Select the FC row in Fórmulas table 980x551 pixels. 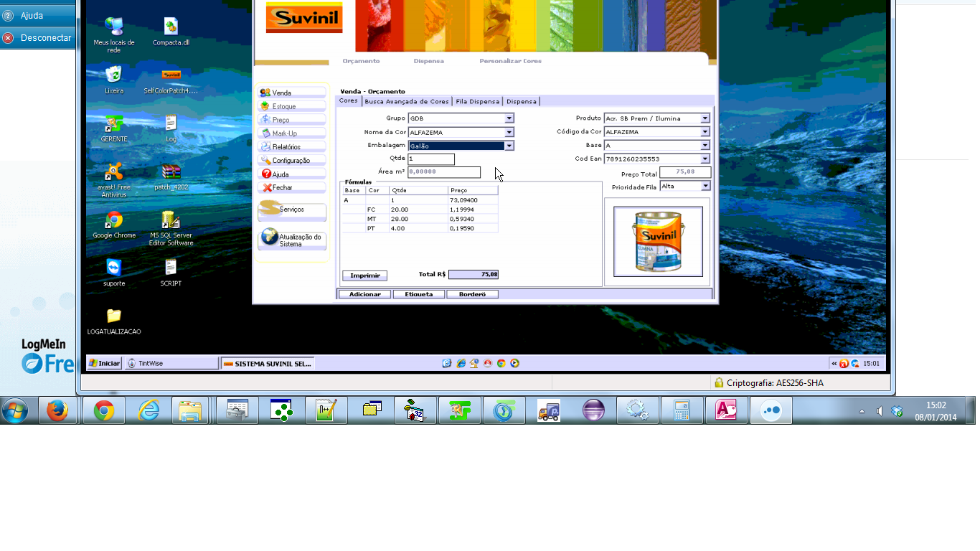(420, 209)
